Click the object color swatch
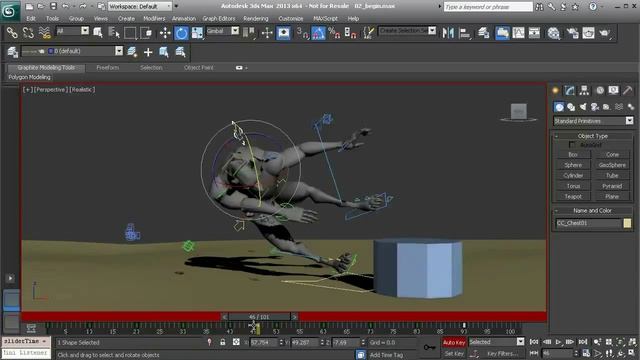This screenshot has height=360, width=640. (x=627, y=223)
